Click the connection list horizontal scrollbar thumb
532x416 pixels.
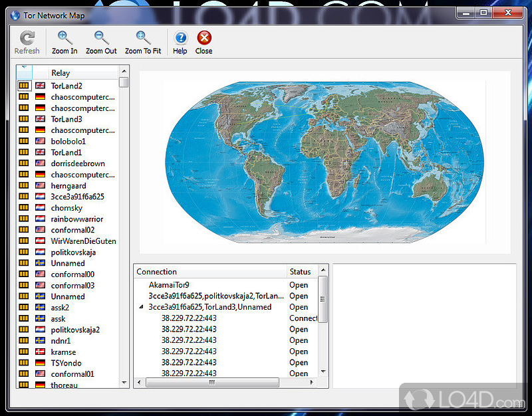point(211,382)
